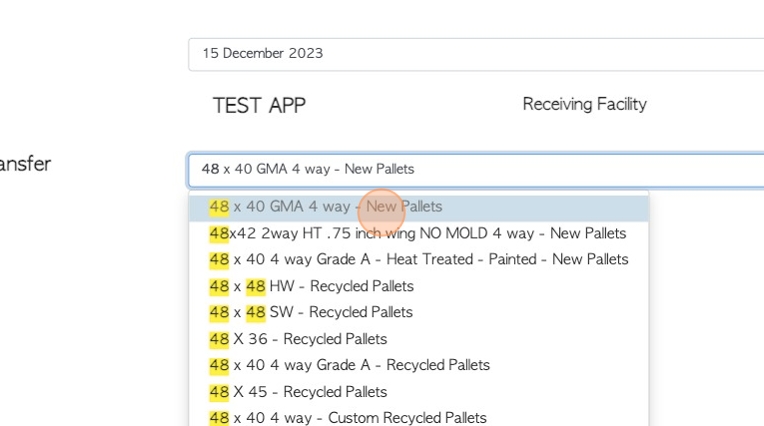This screenshot has height=426, width=764.
Task: Click the partially visible Transfer label
Action: pos(25,164)
